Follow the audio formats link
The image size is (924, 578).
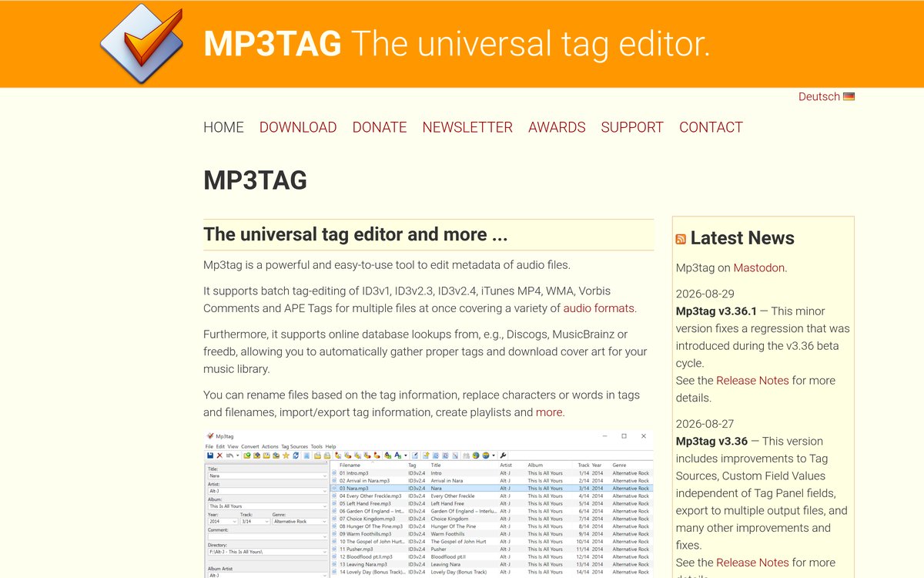click(599, 308)
